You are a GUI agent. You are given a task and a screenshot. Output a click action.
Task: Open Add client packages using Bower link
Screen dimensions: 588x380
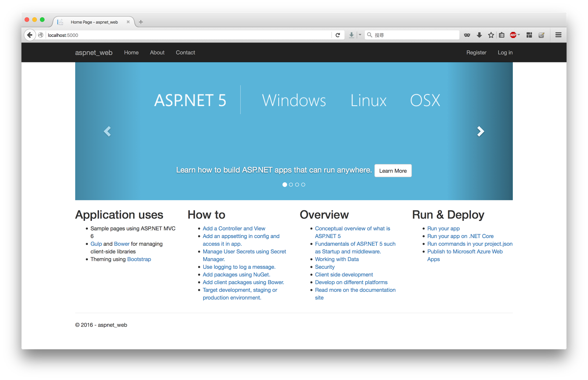tap(243, 283)
